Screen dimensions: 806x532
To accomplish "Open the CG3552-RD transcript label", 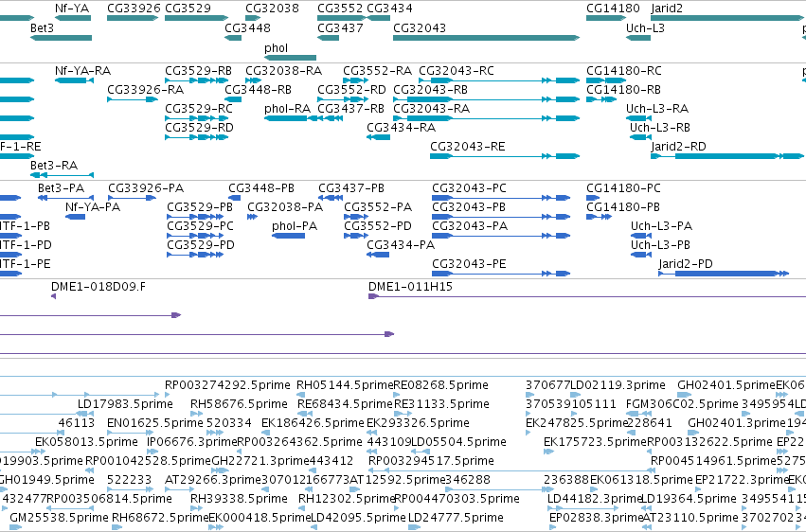I will click(x=351, y=89).
